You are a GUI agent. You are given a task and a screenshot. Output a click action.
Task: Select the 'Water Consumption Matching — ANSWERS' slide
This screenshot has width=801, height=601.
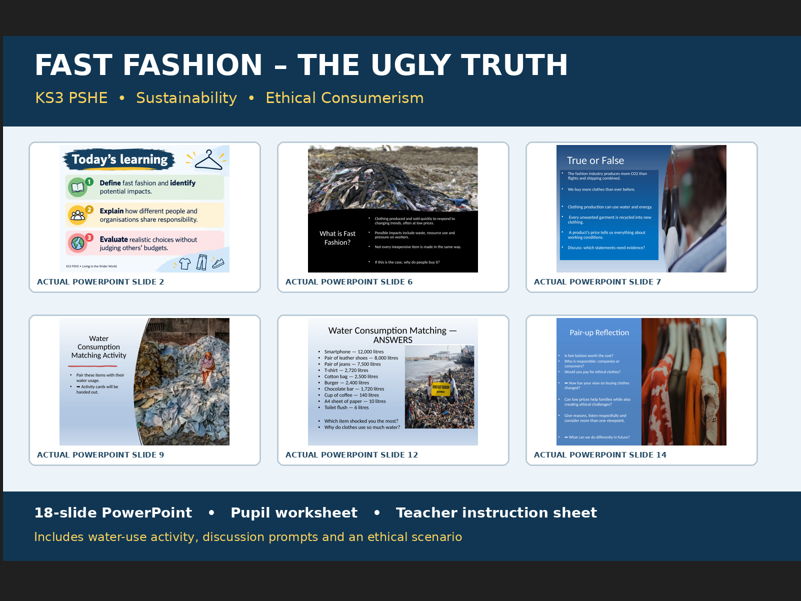(393, 382)
